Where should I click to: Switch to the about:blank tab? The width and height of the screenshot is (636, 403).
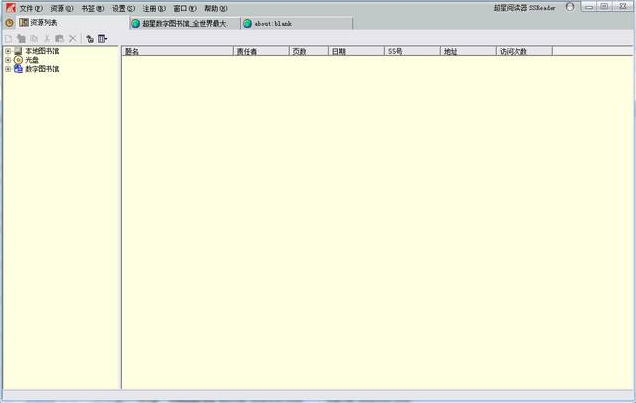click(x=297, y=24)
